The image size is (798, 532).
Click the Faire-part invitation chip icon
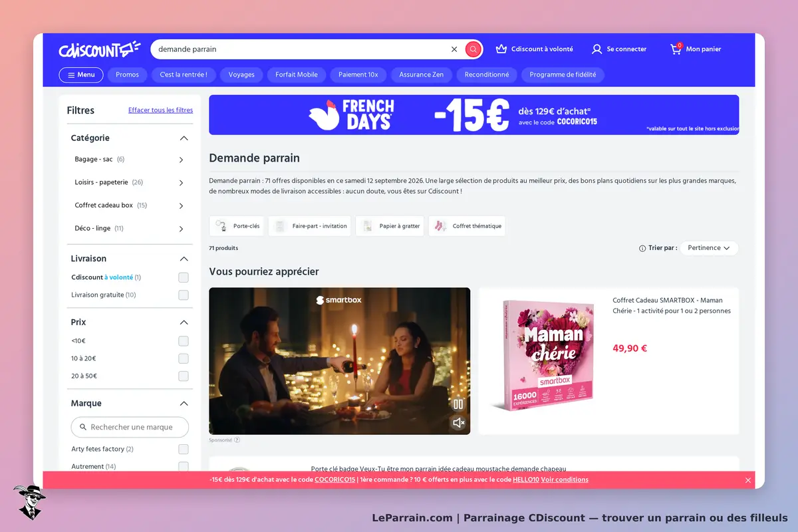(281, 226)
